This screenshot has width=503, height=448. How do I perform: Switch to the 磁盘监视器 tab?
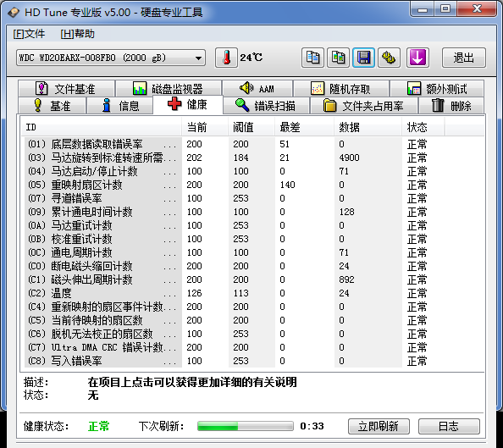pos(169,89)
